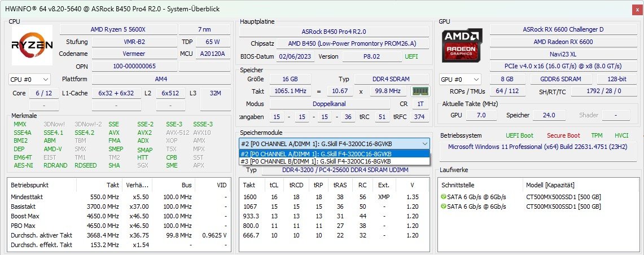
Task: Click the 65 W TDP value
Action: pos(212,42)
